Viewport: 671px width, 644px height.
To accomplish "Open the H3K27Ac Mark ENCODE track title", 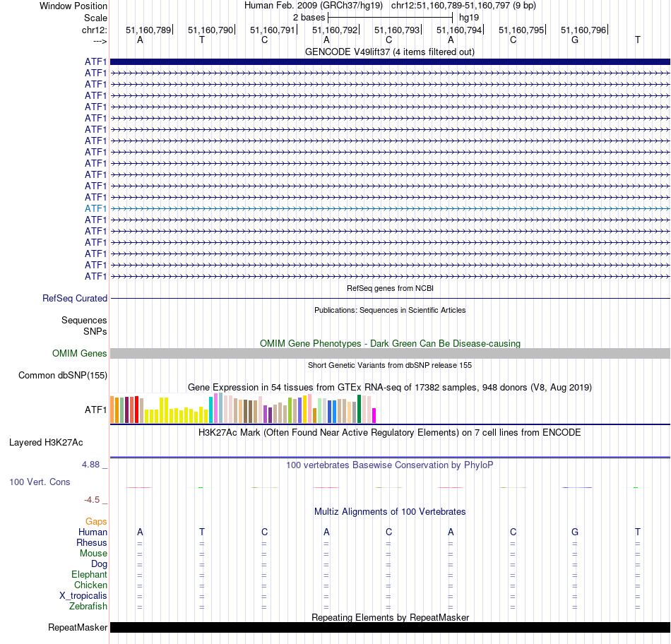I will pyautogui.click(x=390, y=432).
